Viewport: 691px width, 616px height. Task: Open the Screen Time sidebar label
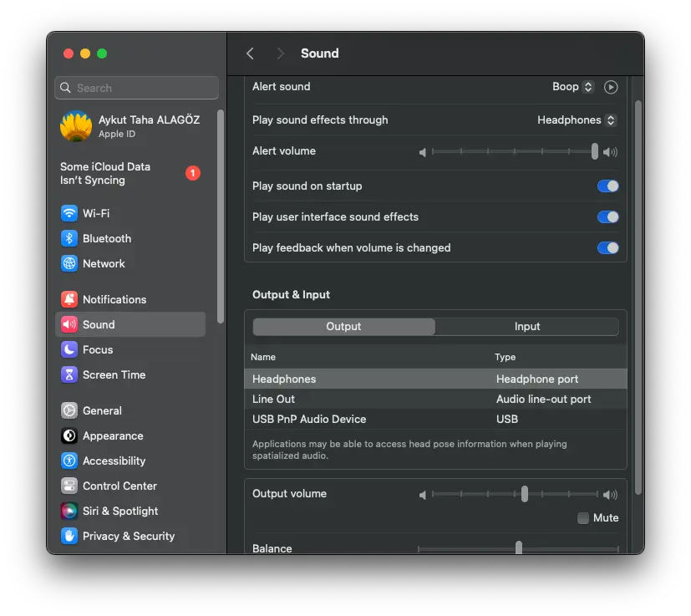click(x=114, y=374)
